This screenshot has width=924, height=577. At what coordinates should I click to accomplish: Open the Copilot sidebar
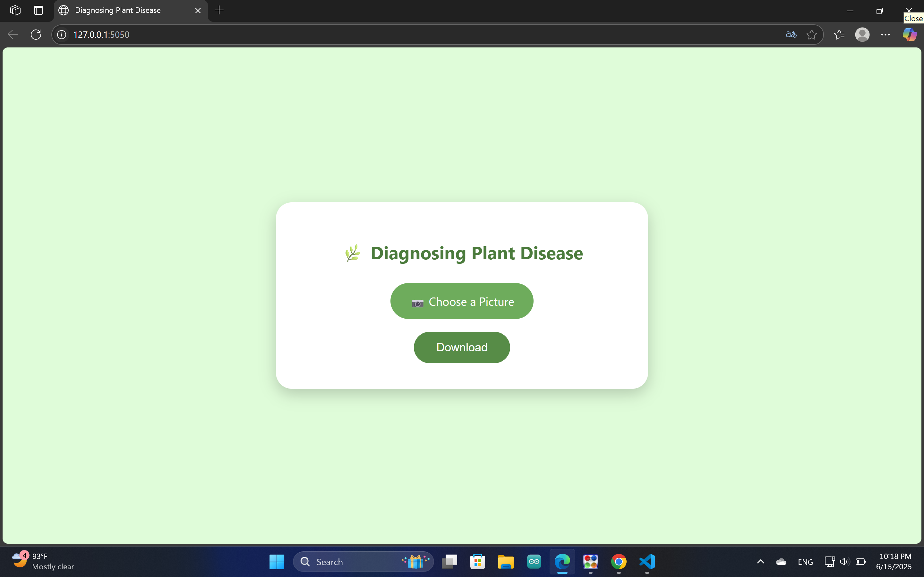tap(910, 34)
